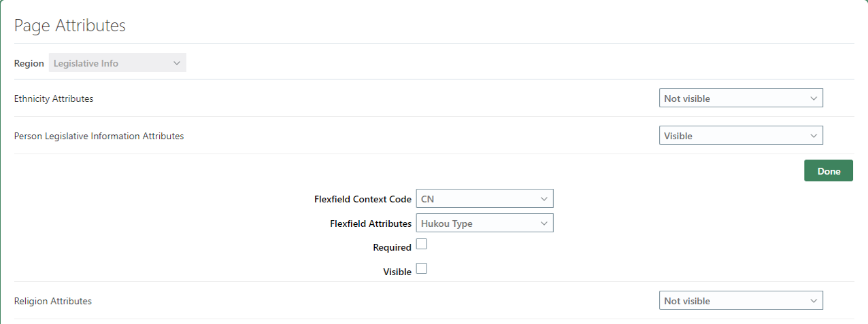Click the Religion Attributes row label
The width and height of the screenshot is (868, 324).
(53, 301)
